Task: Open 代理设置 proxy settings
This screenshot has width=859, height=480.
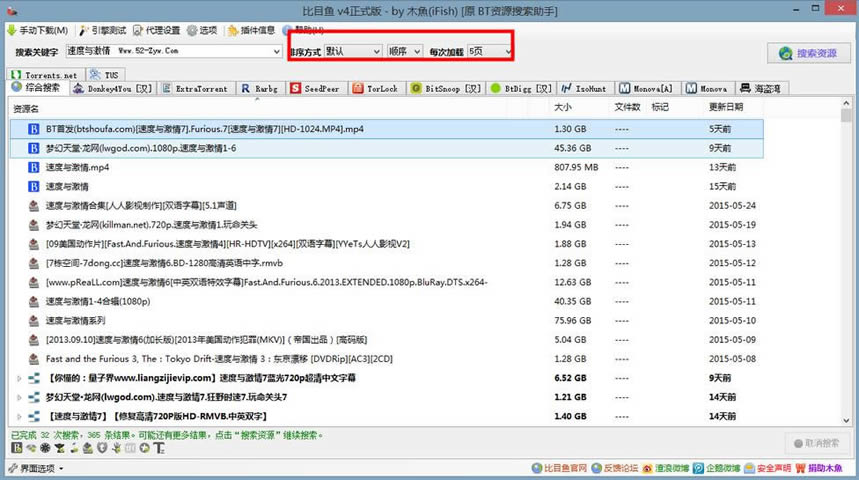Action: click(x=157, y=30)
